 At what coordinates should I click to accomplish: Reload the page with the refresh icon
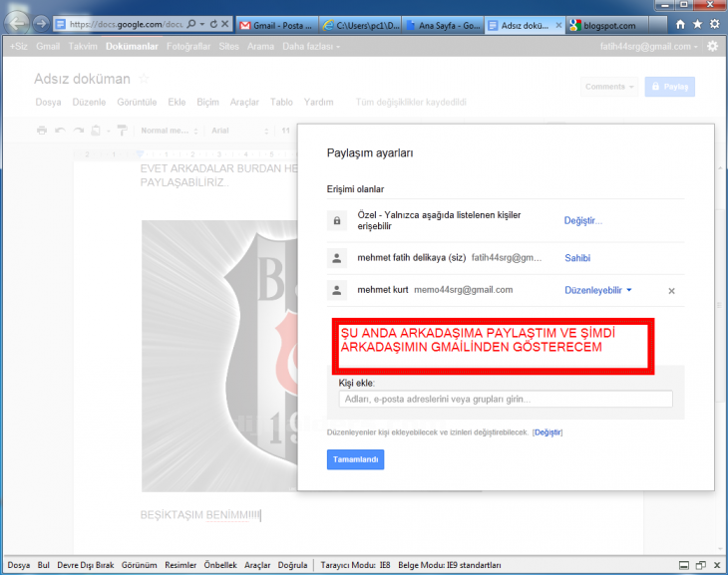point(213,24)
